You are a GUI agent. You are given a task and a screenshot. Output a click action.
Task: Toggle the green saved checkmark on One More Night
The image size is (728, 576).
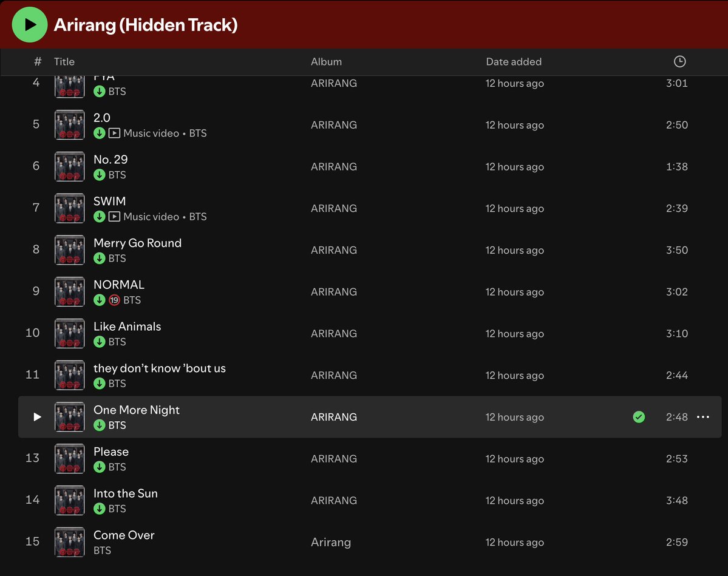[x=639, y=417]
